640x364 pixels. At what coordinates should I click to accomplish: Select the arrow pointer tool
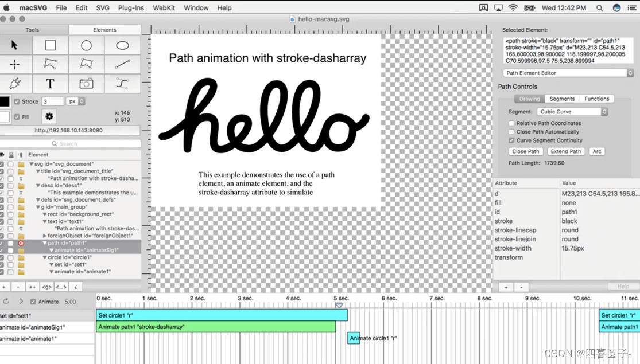tap(15, 45)
